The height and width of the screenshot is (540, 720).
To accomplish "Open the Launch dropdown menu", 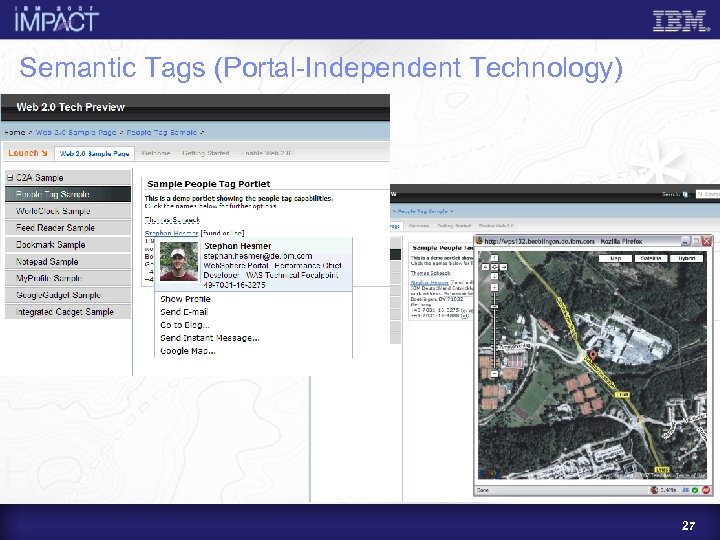I will (28, 153).
